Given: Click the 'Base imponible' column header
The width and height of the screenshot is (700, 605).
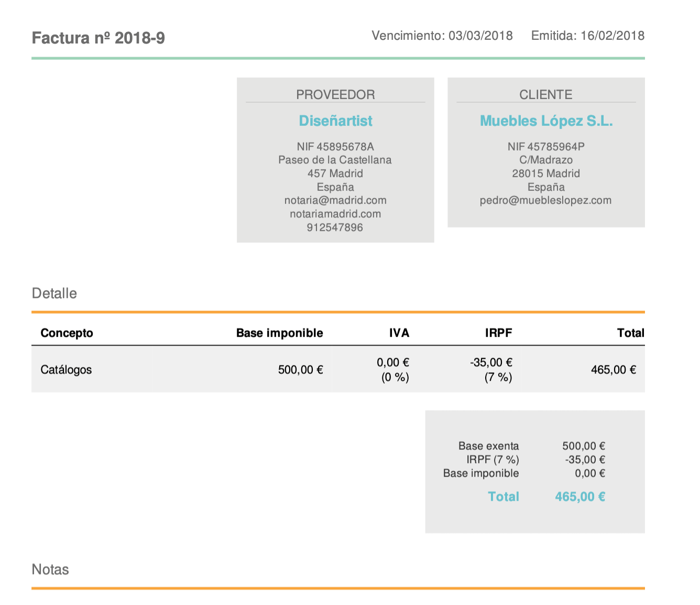Looking at the screenshot, I should coord(280,333).
